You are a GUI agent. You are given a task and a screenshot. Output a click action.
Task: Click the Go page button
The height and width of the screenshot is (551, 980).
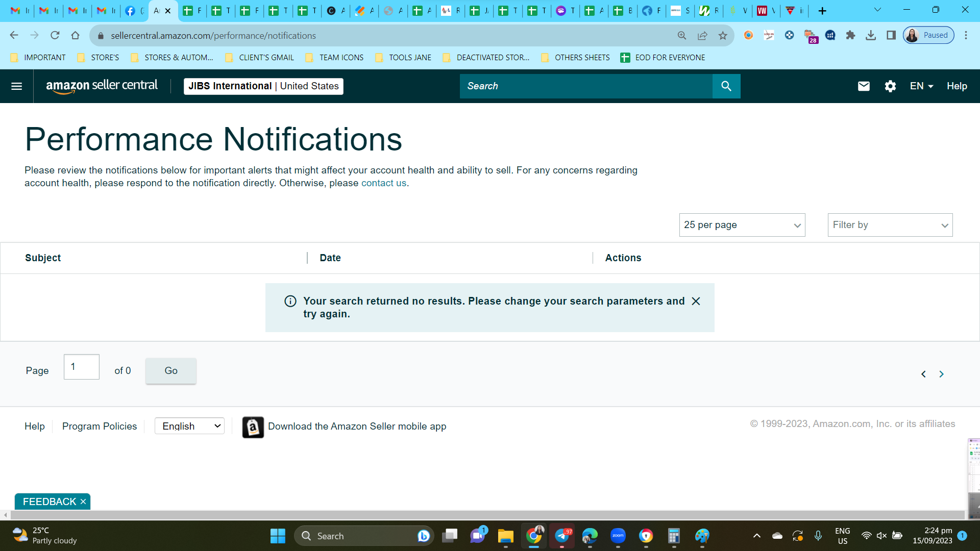(171, 371)
